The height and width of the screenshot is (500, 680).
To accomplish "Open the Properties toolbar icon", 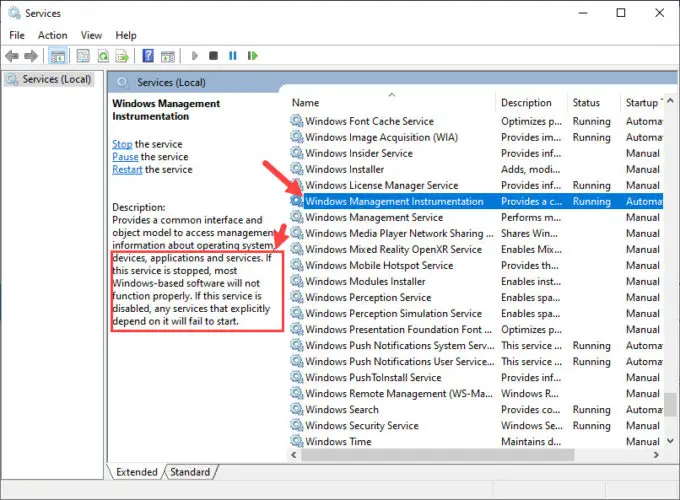I will [83, 56].
